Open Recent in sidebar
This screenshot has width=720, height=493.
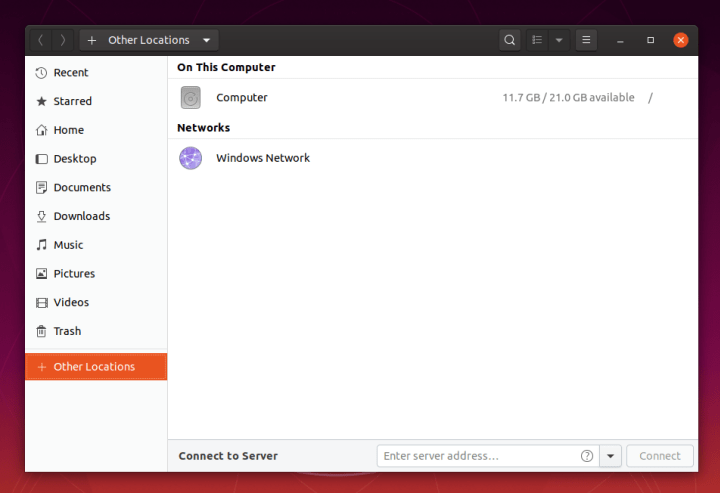click(96, 73)
